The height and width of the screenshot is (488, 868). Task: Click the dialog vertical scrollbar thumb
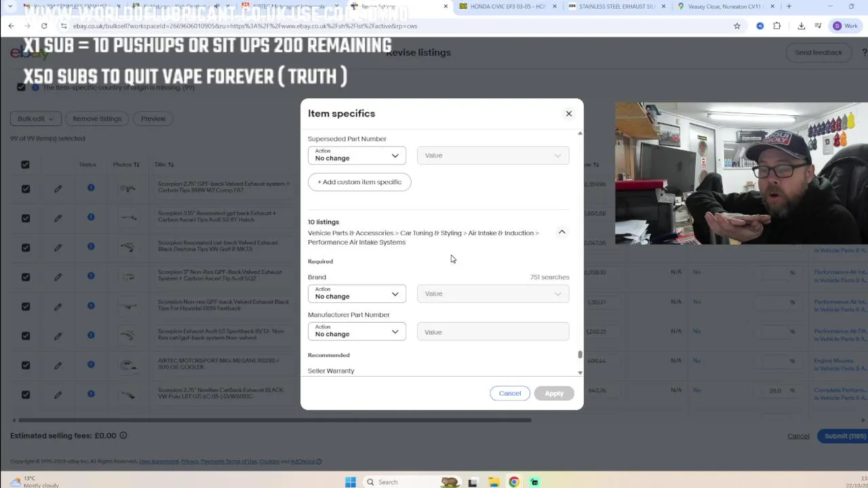point(580,354)
